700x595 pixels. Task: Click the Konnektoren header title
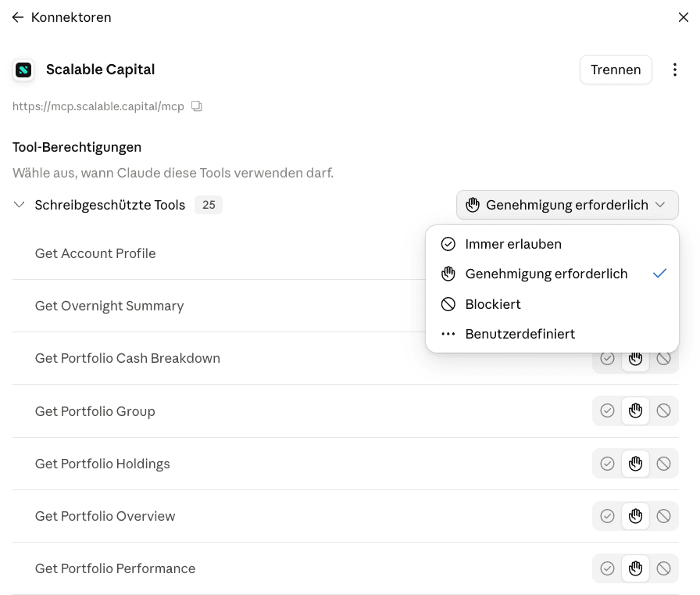[x=71, y=17]
